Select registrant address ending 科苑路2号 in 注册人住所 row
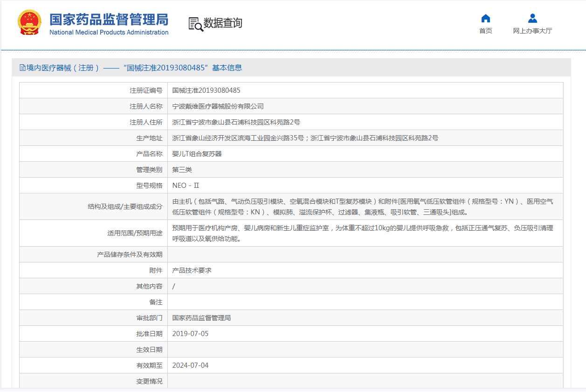This screenshot has height=392, width=586. click(236, 122)
